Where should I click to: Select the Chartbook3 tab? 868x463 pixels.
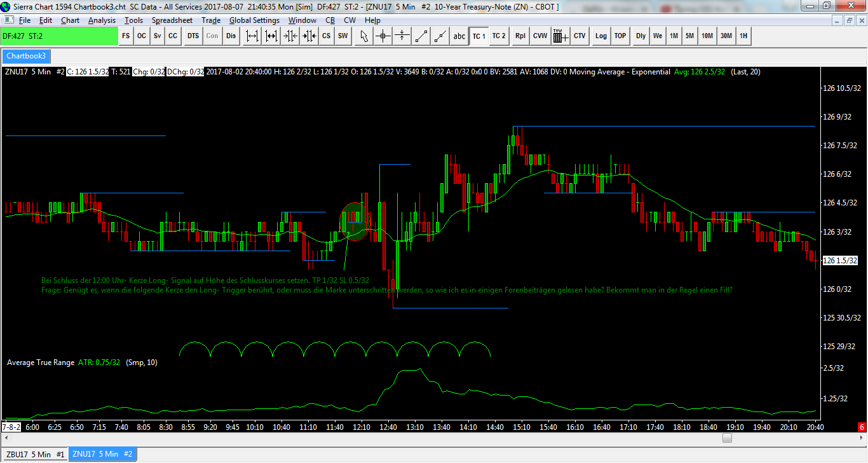pos(26,56)
